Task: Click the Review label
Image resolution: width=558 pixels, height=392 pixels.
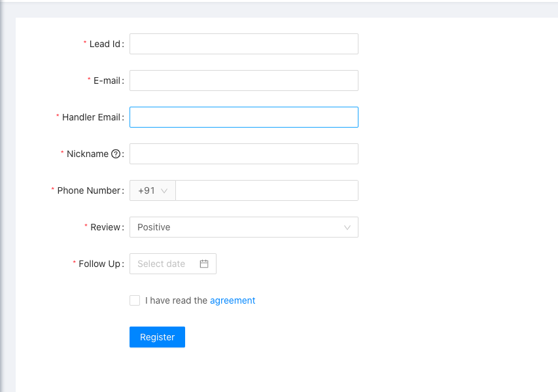Action: pyautogui.click(x=105, y=227)
